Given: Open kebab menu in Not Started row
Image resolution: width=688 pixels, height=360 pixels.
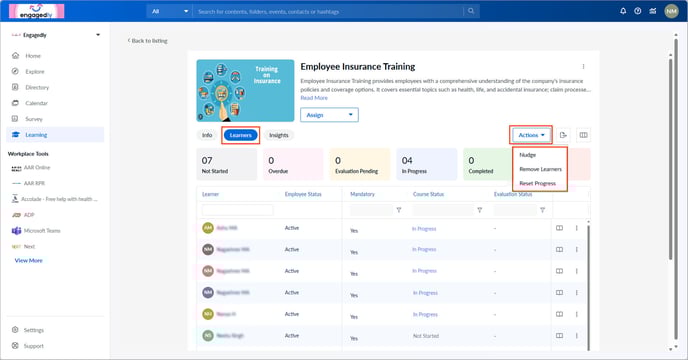Looking at the screenshot, I should pos(577,336).
